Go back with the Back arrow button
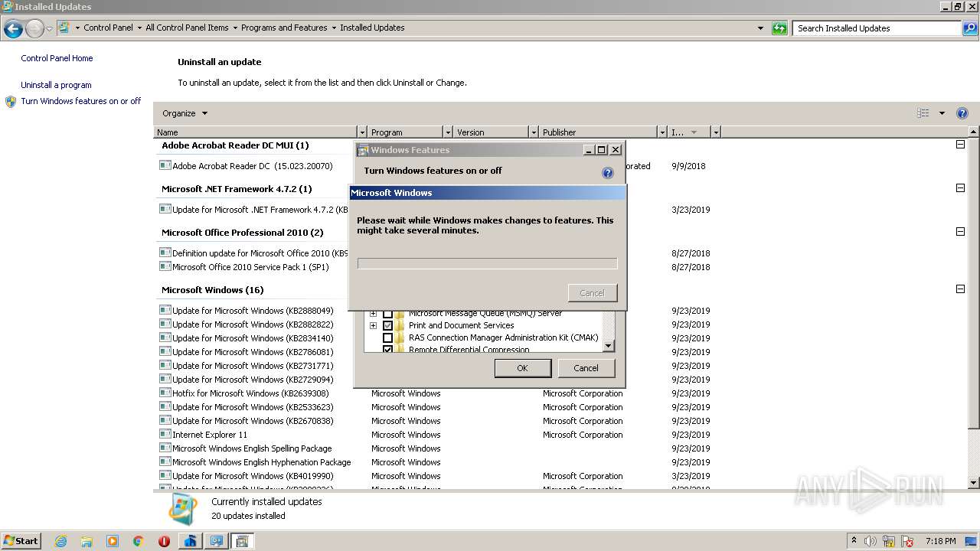Image resolution: width=980 pixels, height=551 pixels. (13, 29)
